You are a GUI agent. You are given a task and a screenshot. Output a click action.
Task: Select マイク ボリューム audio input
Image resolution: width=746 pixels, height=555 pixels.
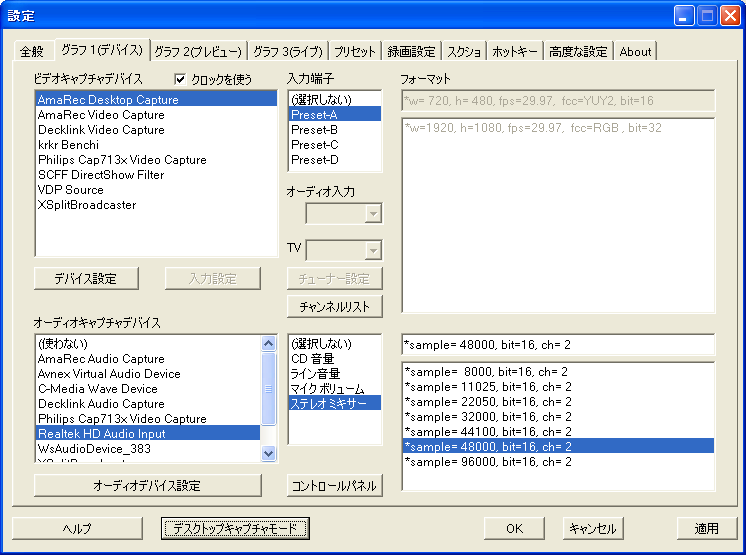[335, 389]
